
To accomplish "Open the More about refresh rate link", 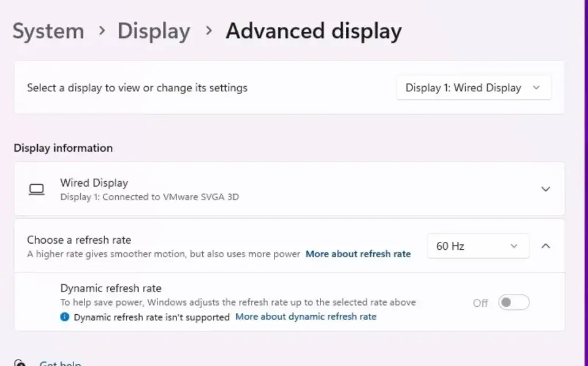I will click(358, 254).
